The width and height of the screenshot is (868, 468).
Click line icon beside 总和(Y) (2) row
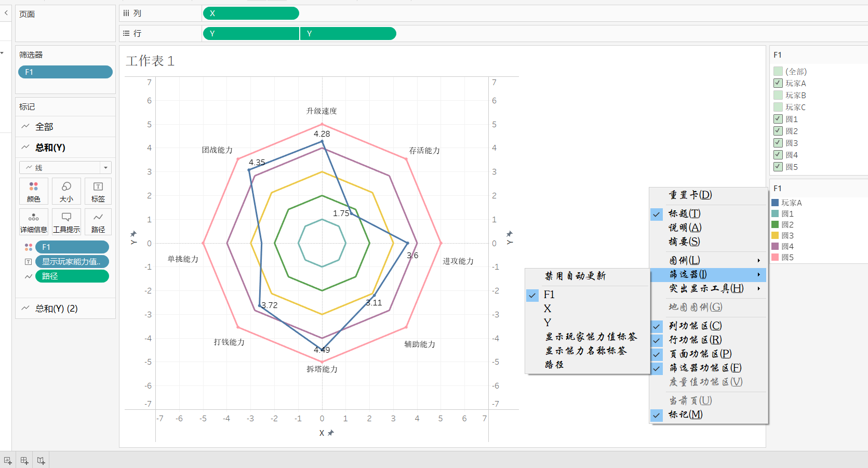(25, 308)
